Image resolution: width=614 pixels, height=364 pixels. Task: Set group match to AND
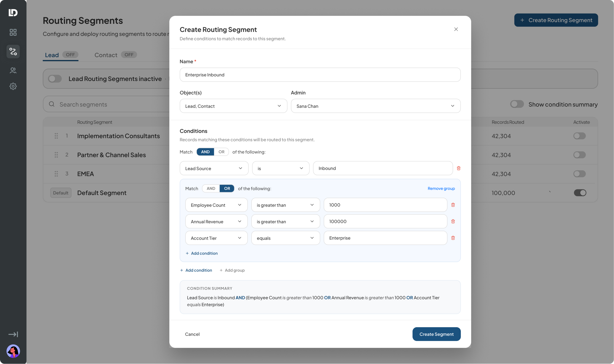(x=211, y=188)
